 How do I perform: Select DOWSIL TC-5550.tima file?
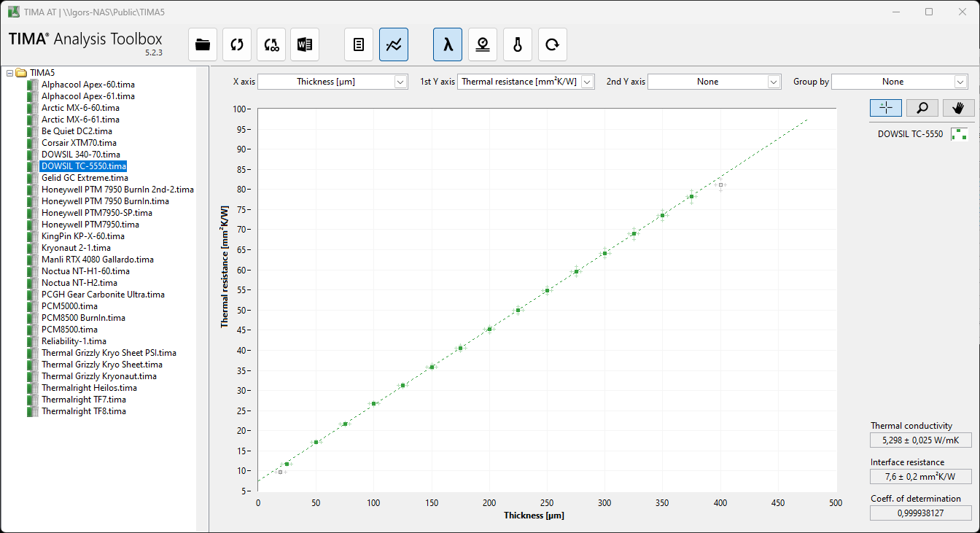pyautogui.click(x=84, y=166)
